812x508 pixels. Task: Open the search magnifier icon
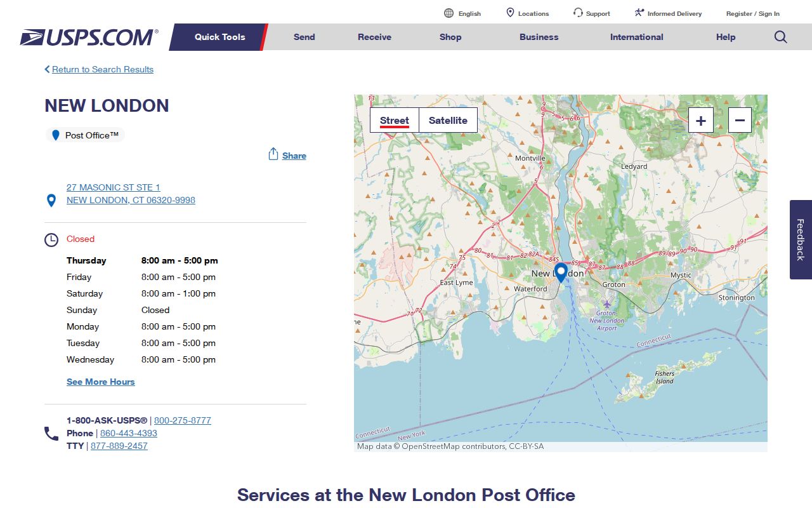click(781, 37)
